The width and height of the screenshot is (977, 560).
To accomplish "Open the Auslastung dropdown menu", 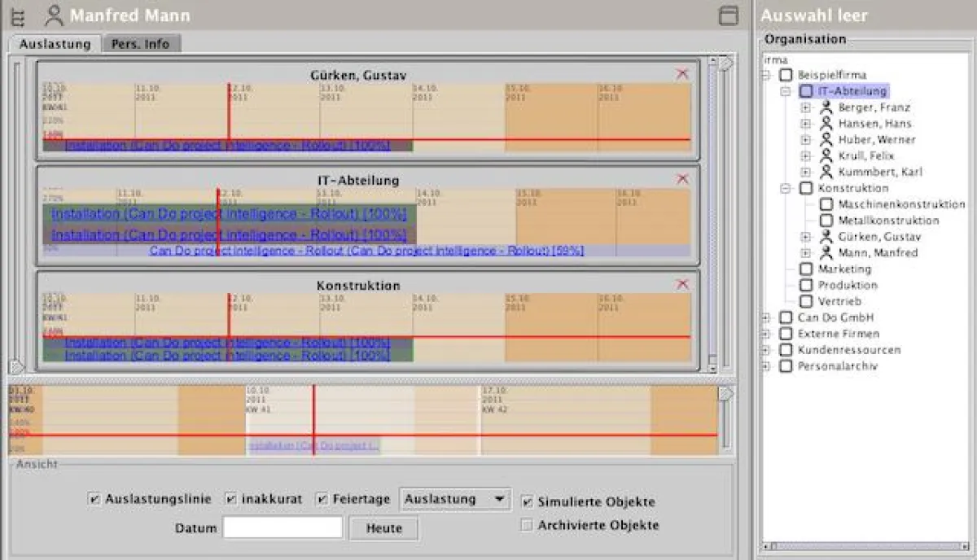I will click(454, 501).
